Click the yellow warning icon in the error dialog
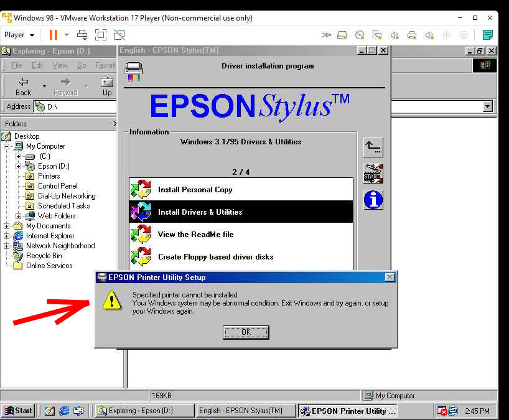 (x=111, y=300)
